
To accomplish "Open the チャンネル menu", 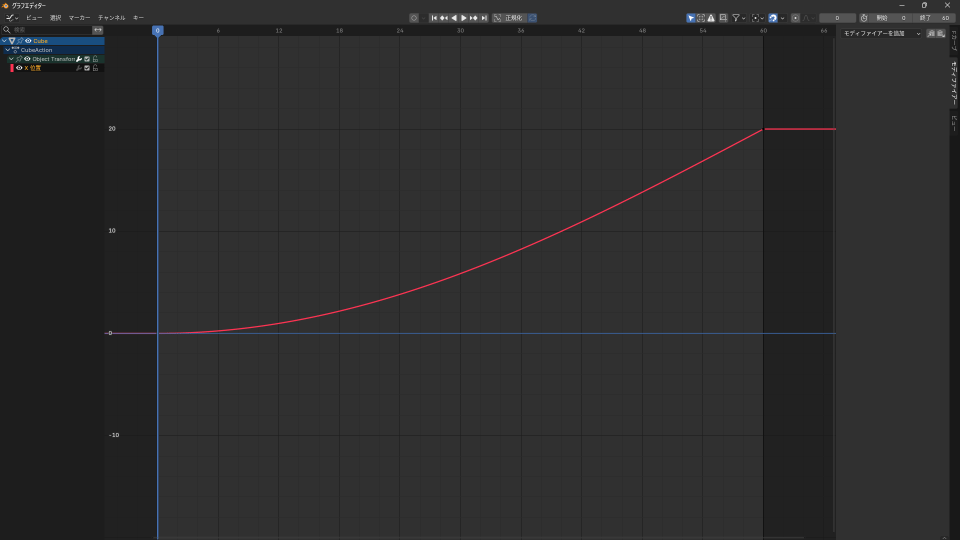I will (111, 18).
